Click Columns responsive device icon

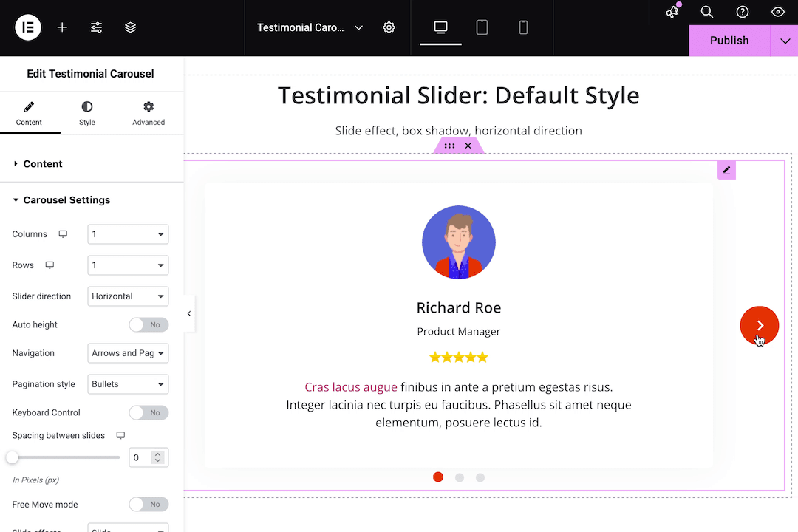click(x=63, y=234)
